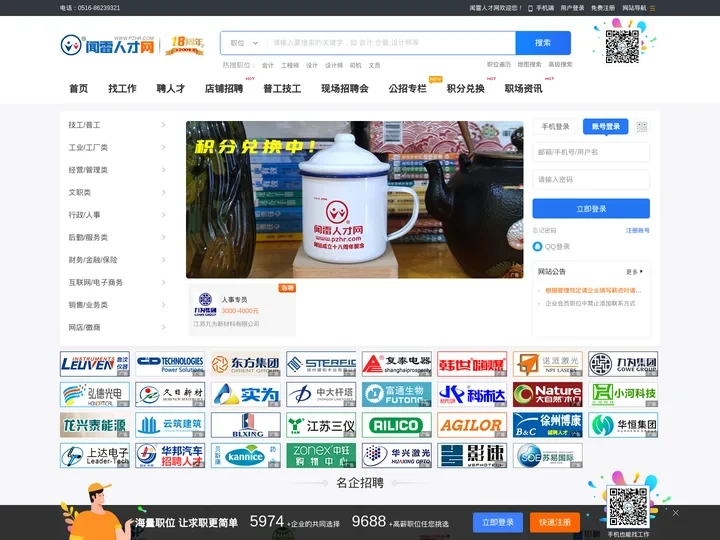Open the 人事专员 urgent job card
Viewport: 720px width, 540px height.
pyautogui.click(x=242, y=310)
